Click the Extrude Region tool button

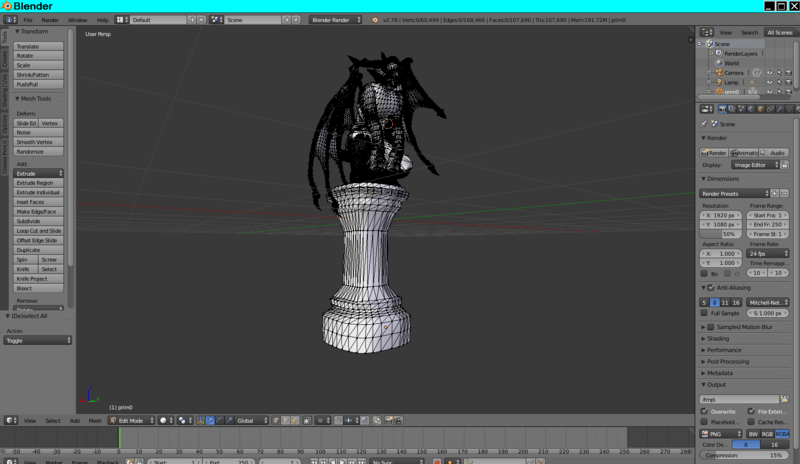point(38,183)
